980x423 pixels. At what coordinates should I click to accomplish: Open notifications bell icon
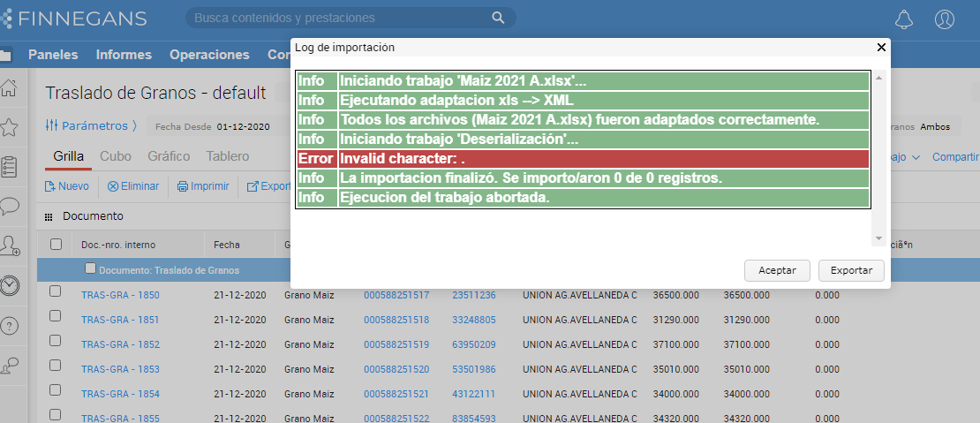pos(904,19)
